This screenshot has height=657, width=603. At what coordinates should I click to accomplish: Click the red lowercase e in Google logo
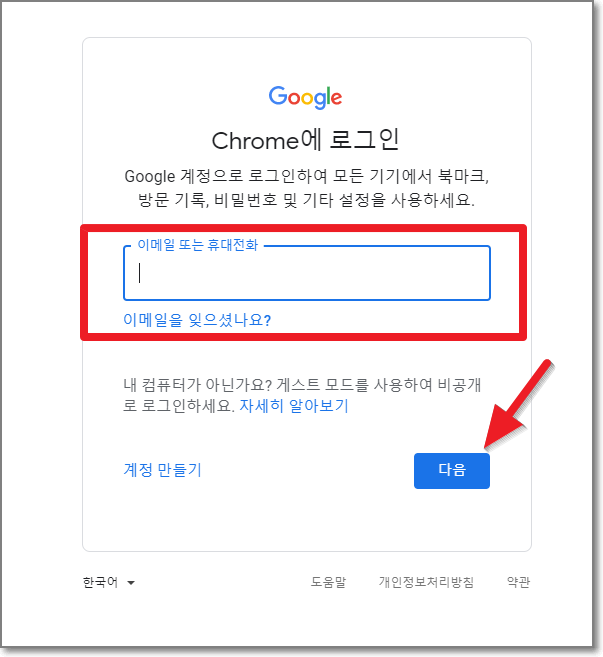click(x=336, y=98)
